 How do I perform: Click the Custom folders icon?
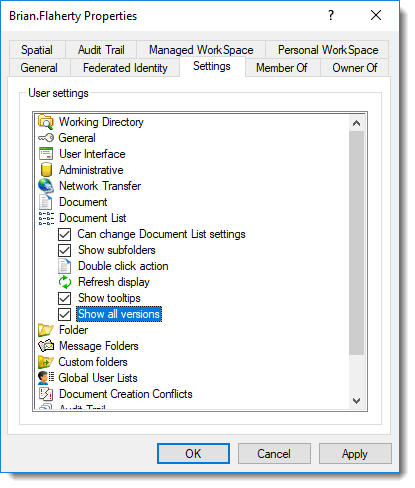(x=46, y=362)
